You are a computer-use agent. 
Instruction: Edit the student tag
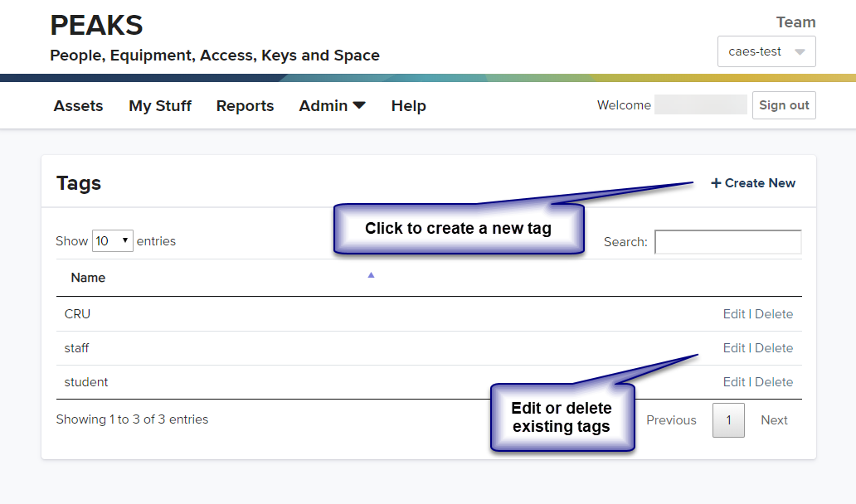click(733, 382)
